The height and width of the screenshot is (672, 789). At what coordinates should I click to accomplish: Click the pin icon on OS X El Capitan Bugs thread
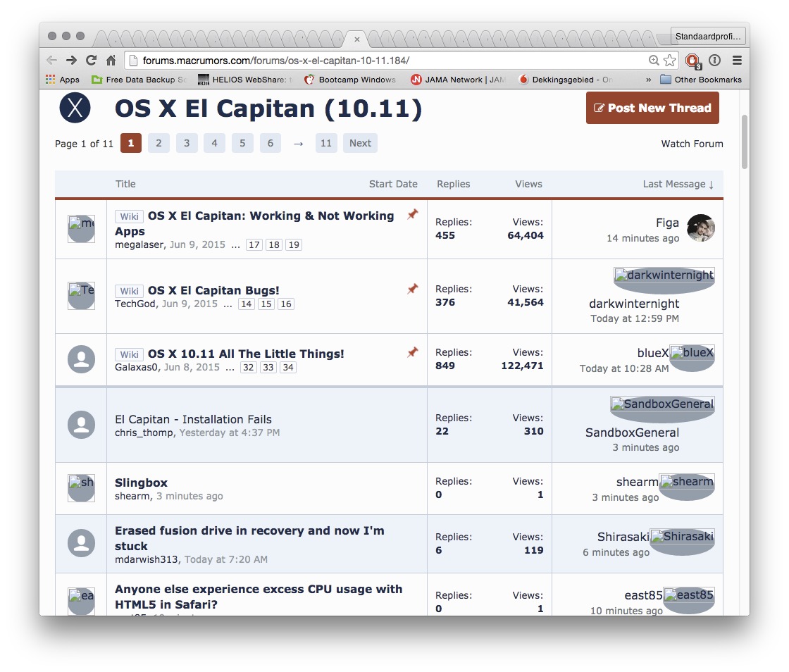413,289
